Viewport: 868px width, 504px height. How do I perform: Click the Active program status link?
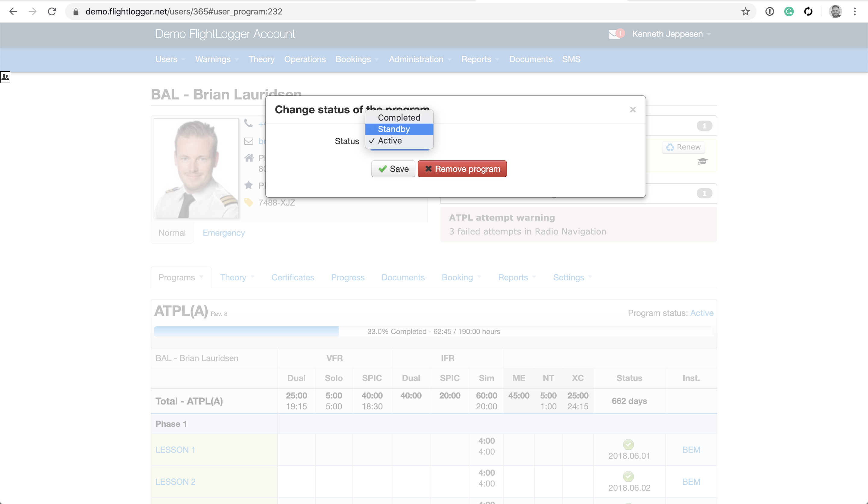coord(702,313)
